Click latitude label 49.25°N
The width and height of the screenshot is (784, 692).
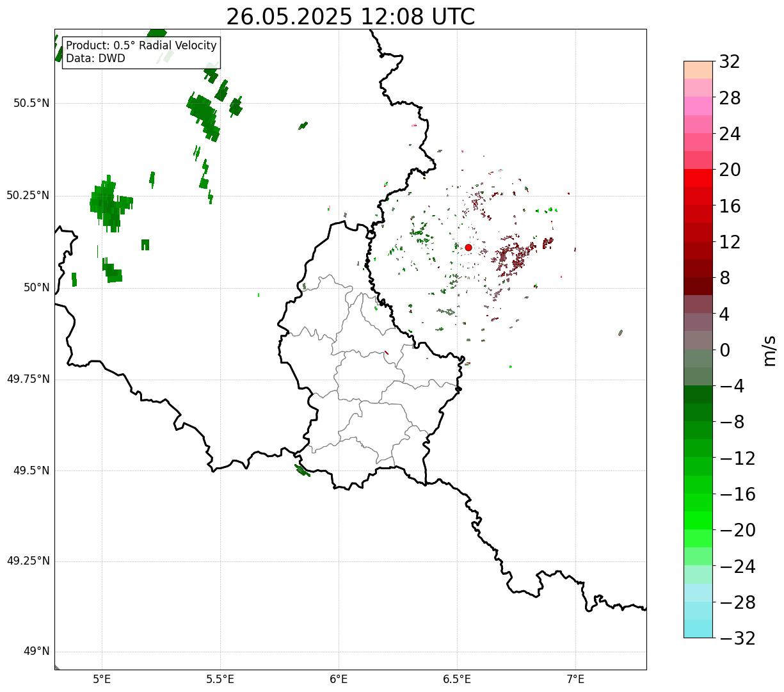[28, 561]
